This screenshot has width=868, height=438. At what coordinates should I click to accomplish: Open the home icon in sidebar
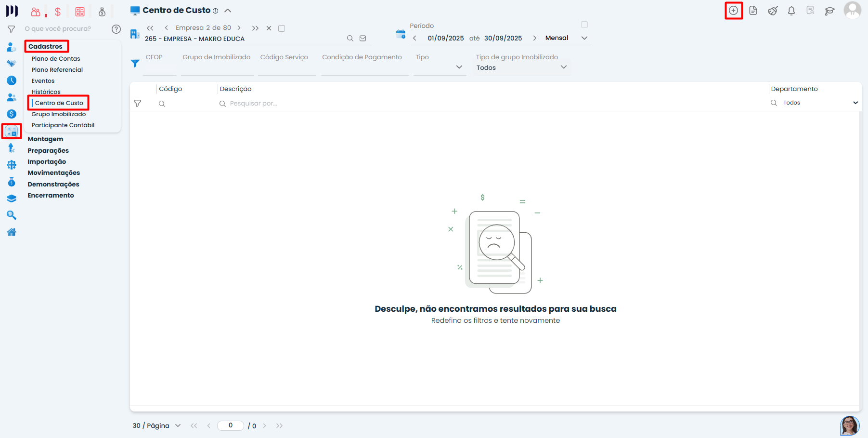12,232
